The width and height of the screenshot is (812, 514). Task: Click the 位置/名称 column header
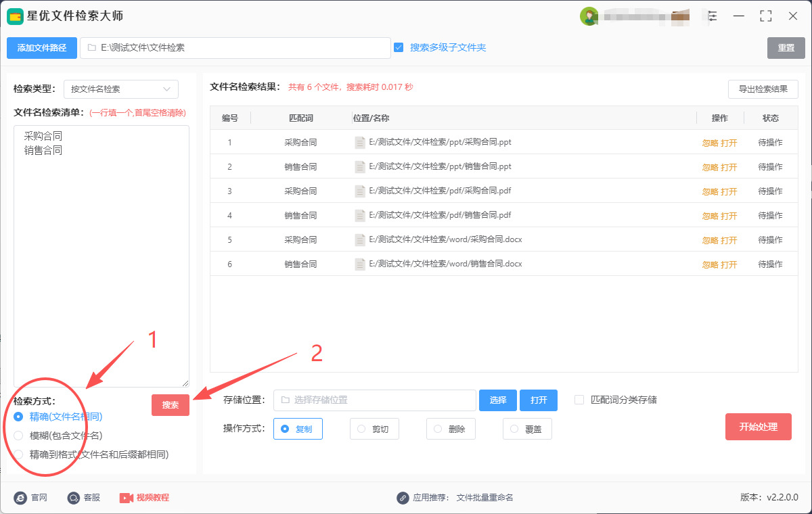click(x=371, y=118)
